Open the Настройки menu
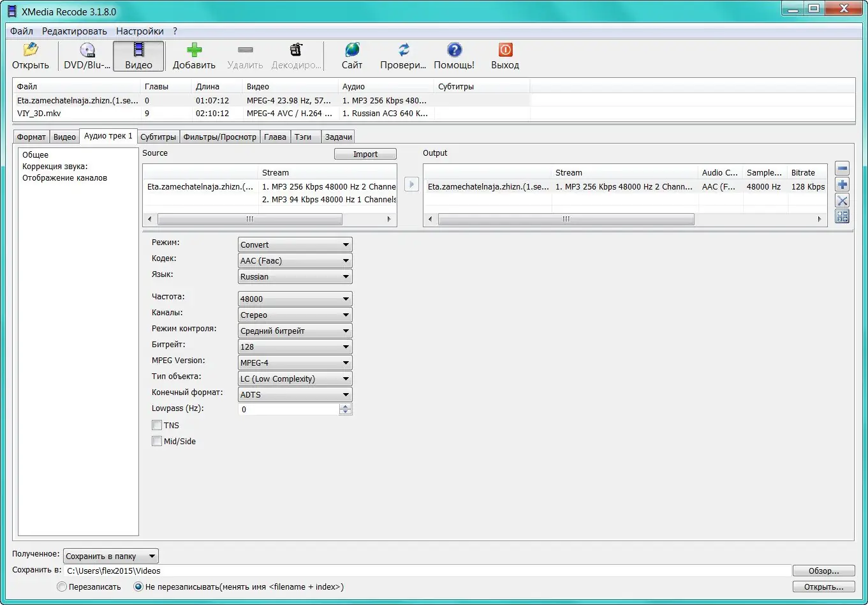The width and height of the screenshot is (868, 605). [140, 31]
